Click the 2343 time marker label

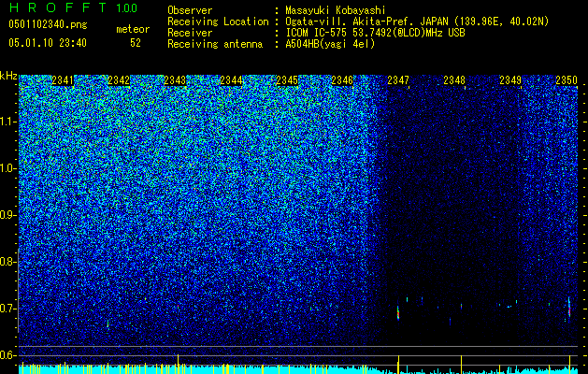[175, 80]
